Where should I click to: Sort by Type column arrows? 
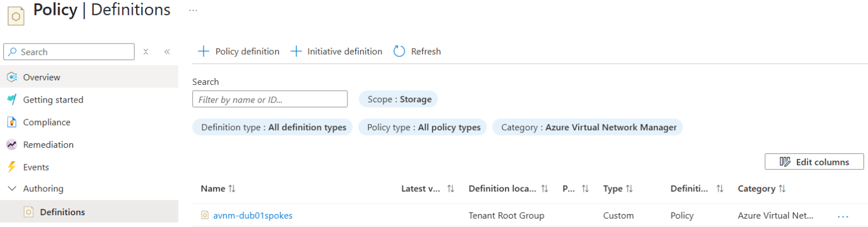pos(630,189)
